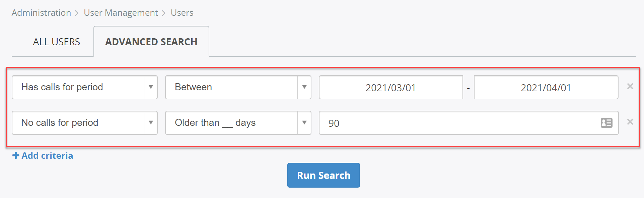Click the plus icon beside Add criteria
The width and height of the screenshot is (644, 198).
pos(16,155)
